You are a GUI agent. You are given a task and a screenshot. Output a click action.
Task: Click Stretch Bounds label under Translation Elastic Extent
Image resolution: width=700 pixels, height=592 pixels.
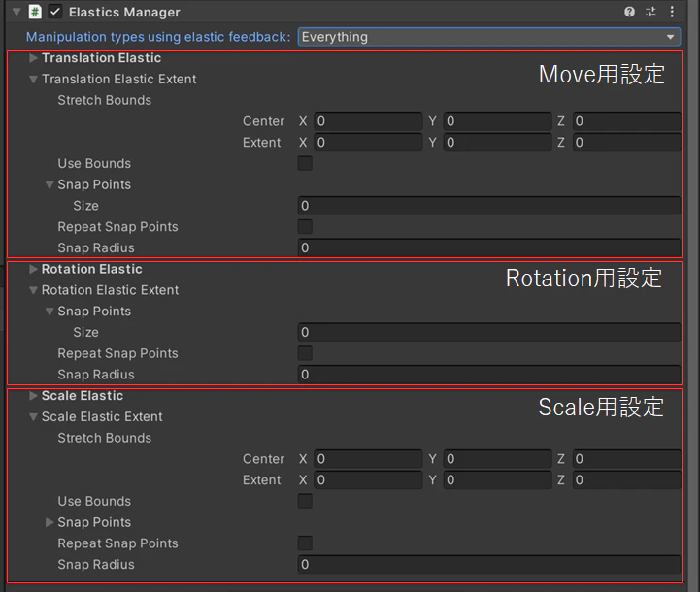tap(105, 100)
